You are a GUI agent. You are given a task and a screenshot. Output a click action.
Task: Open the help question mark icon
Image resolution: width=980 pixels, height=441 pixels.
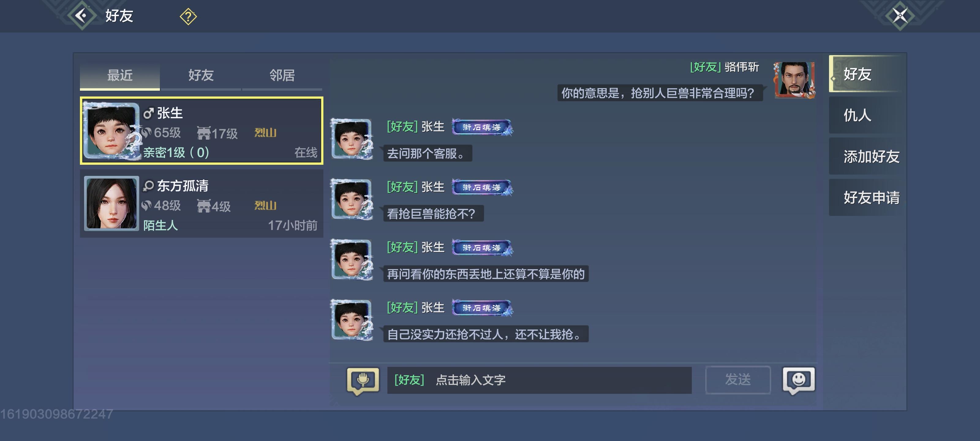[x=188, y=17]
